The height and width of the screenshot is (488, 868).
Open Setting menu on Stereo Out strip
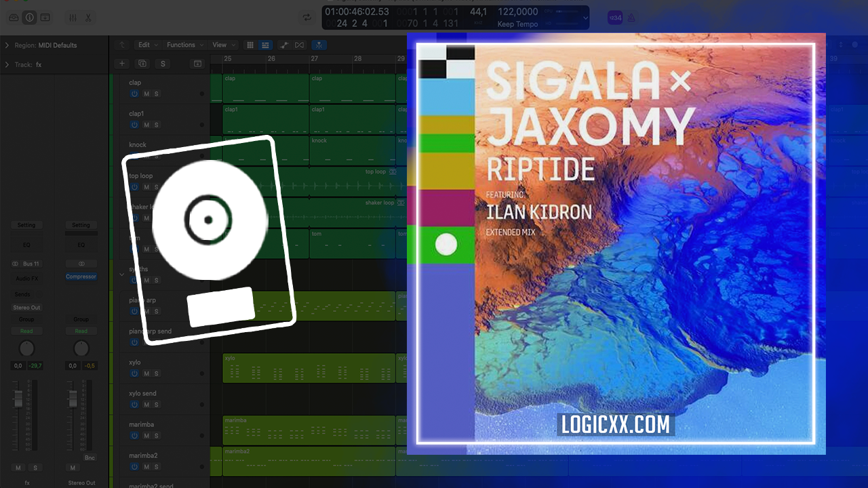coord(81,225)
